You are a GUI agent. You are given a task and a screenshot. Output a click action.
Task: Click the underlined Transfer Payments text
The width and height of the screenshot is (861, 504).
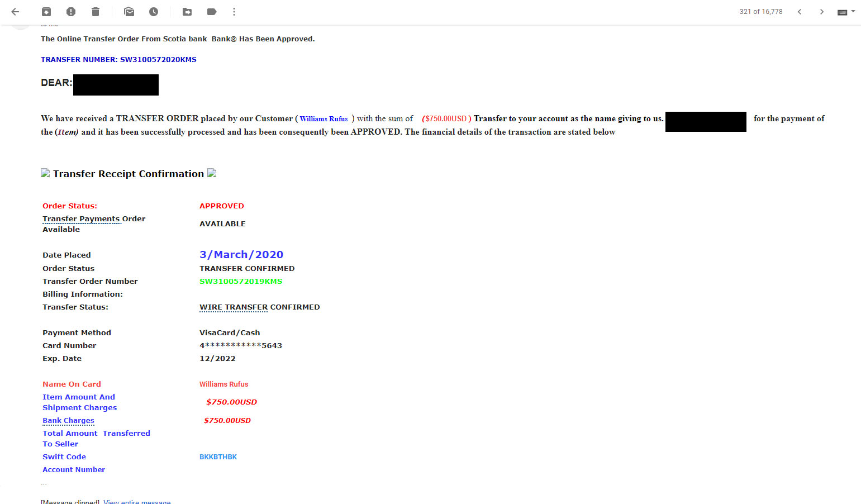pyautogui.click(x=81, y=218)
